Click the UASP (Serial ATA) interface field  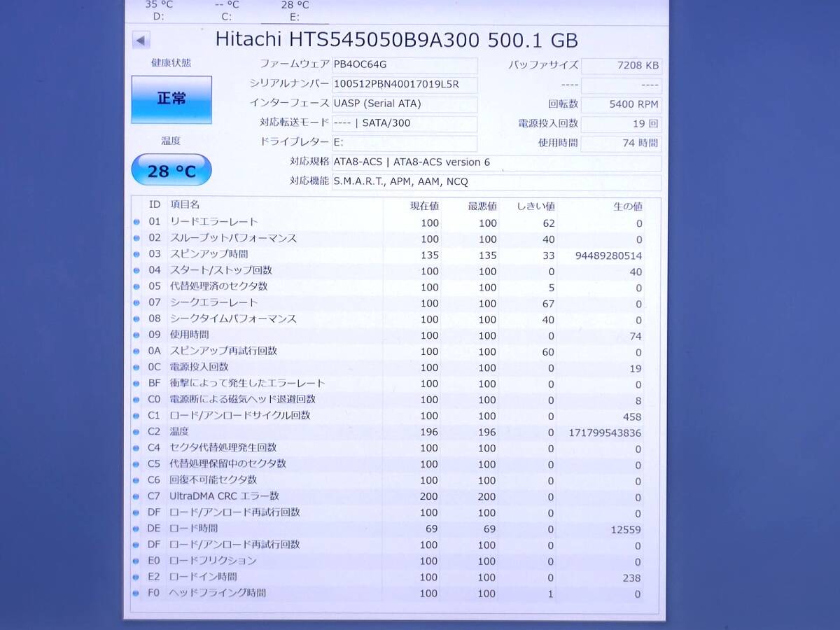click(x=405, y=104)
